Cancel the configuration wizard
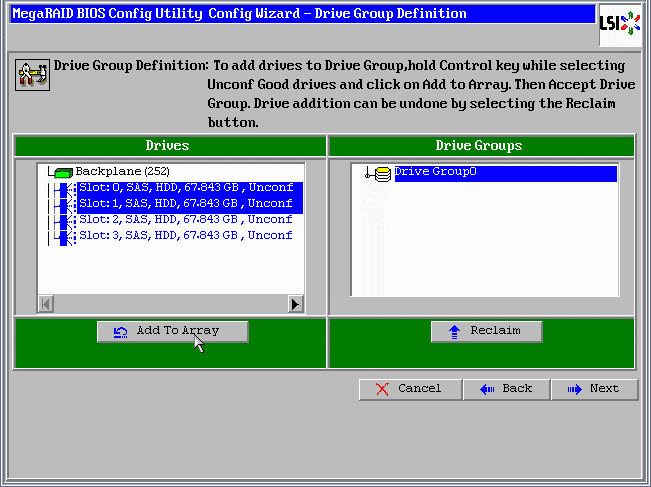Screen dimensions: 651x487 409,389
